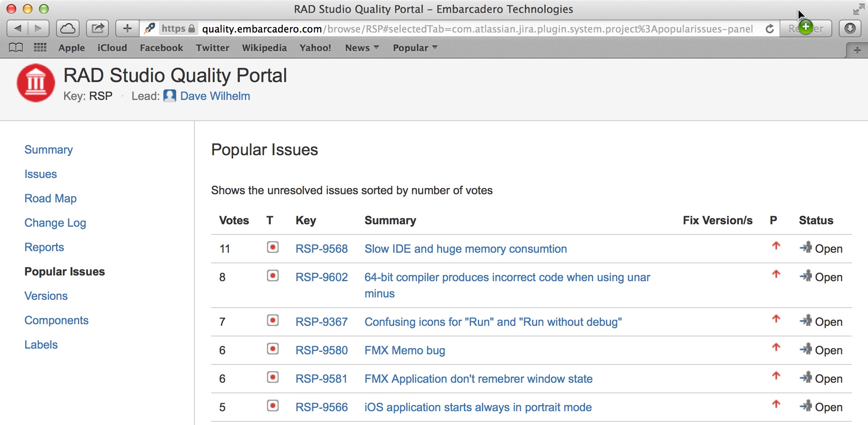Click the new tab plus button
The height and width of the screenshot is (425, 868).
click(857, 50)
